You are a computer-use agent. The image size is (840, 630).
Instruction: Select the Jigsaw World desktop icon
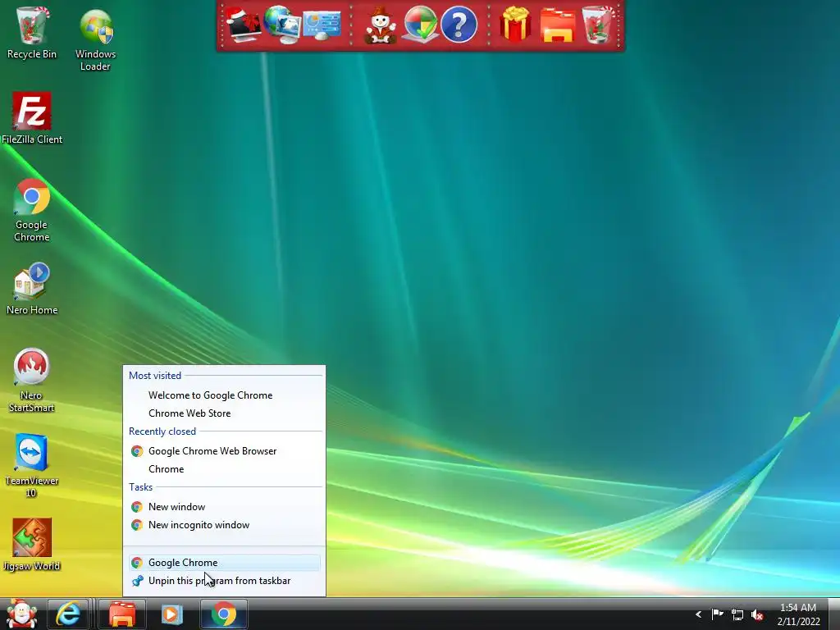tap(32, 545)
